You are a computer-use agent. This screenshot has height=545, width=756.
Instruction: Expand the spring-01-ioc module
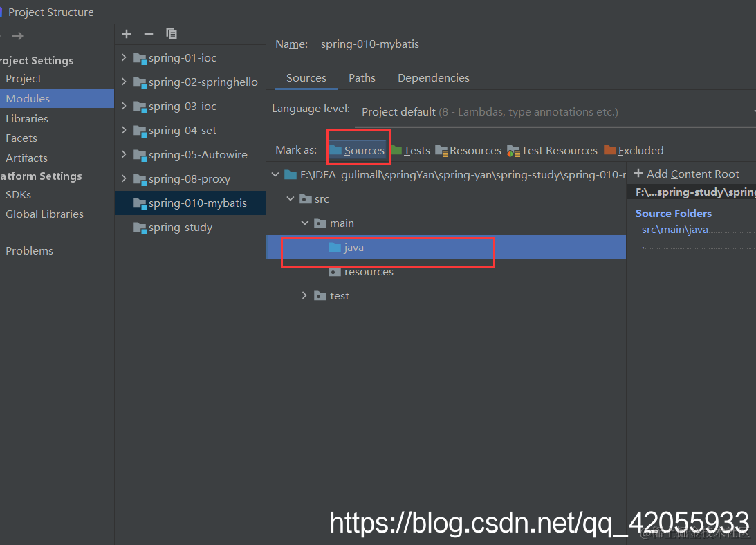tap(124, 58)
